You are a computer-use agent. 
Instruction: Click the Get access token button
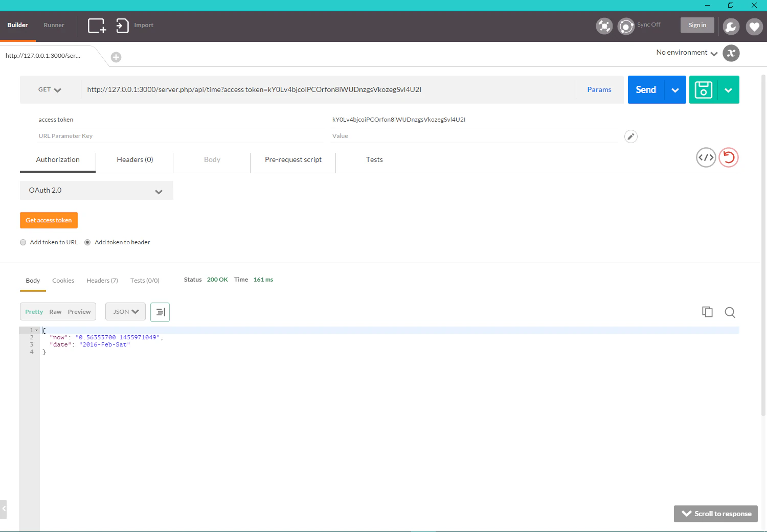tap(49, 220)
